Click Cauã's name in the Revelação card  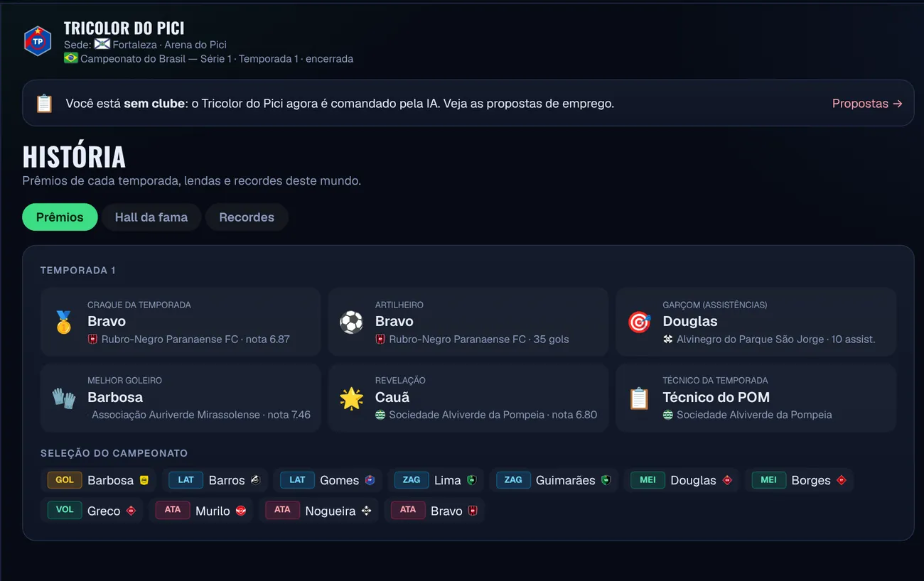pyautogui.click(x=392, y=398)
